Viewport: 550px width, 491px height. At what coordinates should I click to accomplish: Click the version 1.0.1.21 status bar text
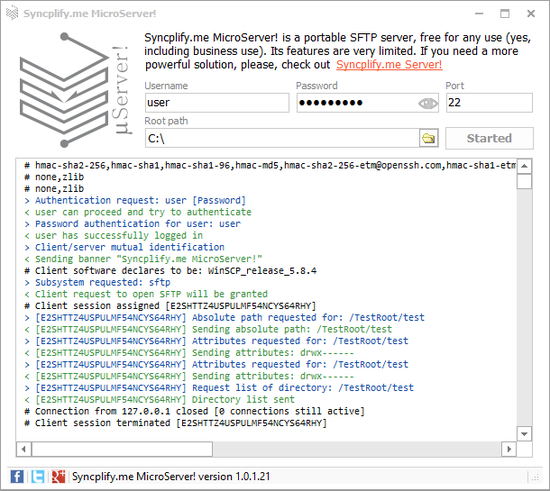pyautogui.click(x=172, y=476)
